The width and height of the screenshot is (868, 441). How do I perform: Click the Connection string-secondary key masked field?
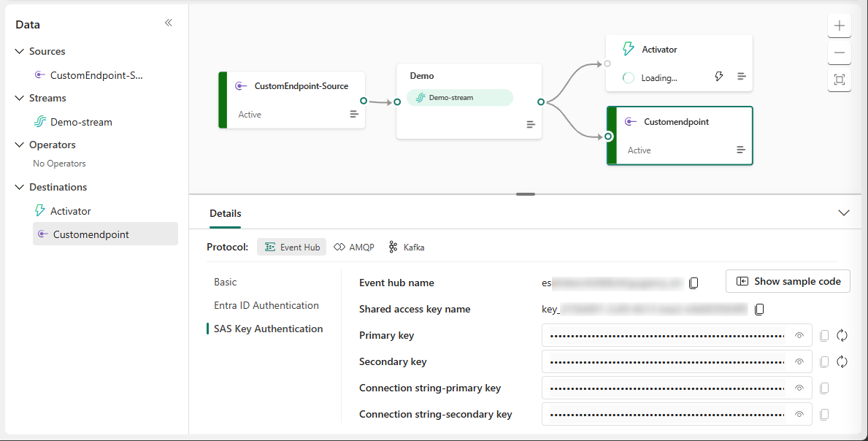pyautogui.click(x=677, y=414)
